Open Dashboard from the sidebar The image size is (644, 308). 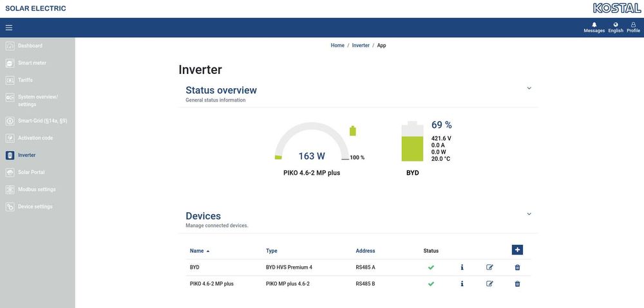[x=30, y=46]
